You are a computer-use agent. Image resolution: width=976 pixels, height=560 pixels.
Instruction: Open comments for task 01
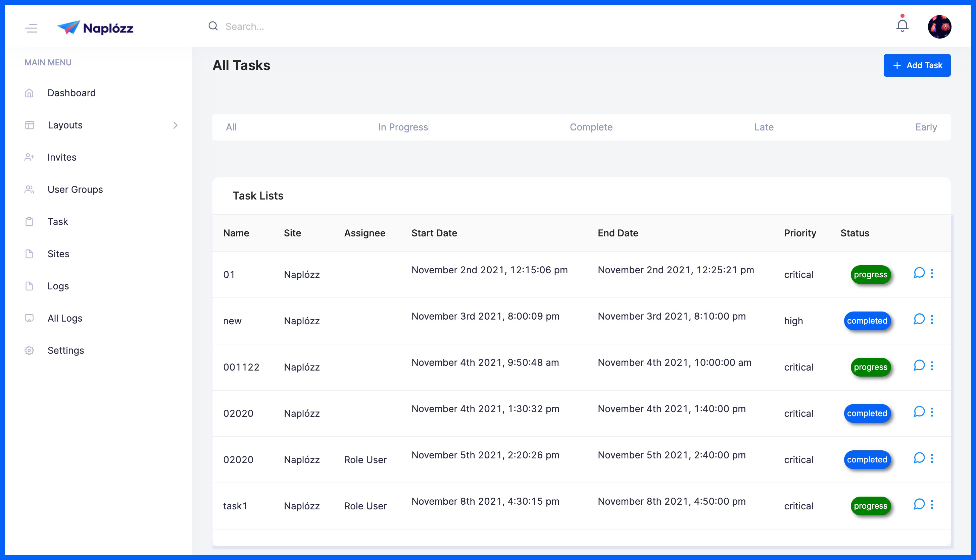click(x=919, y=273)
